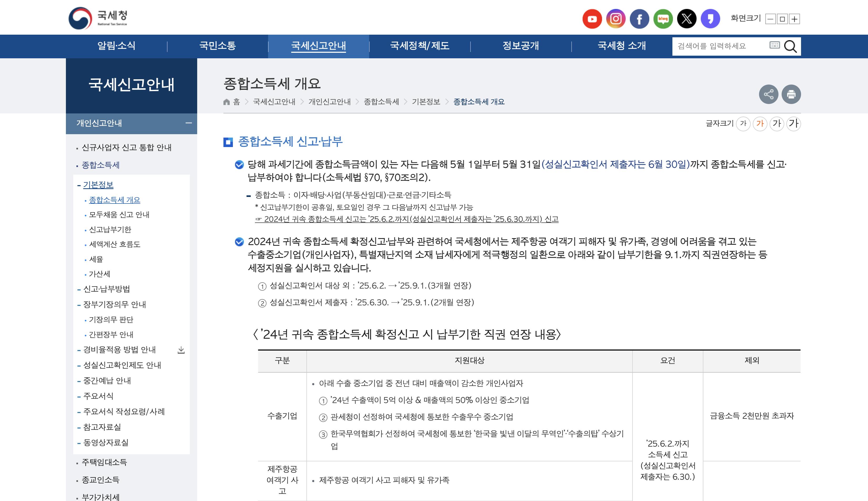This screenshot has width=868, height=501.
Task: Open 간편장부 안내 sidebar link
Action: [x=111, y=335]
